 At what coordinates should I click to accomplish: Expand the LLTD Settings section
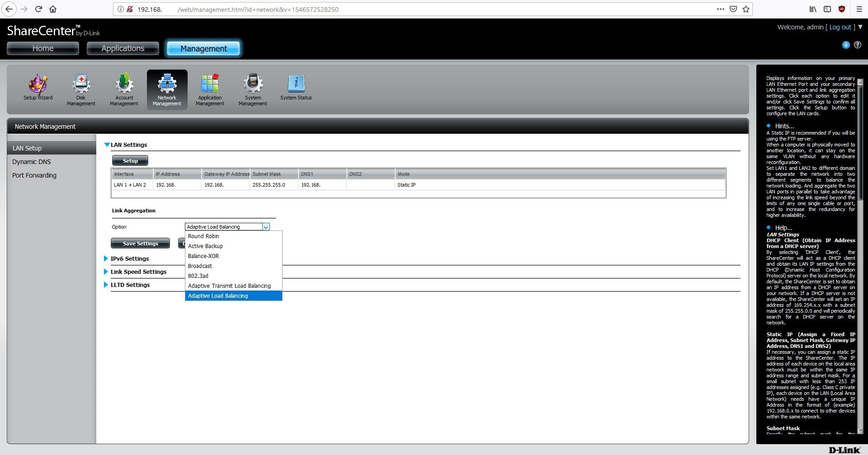[130, 285]
